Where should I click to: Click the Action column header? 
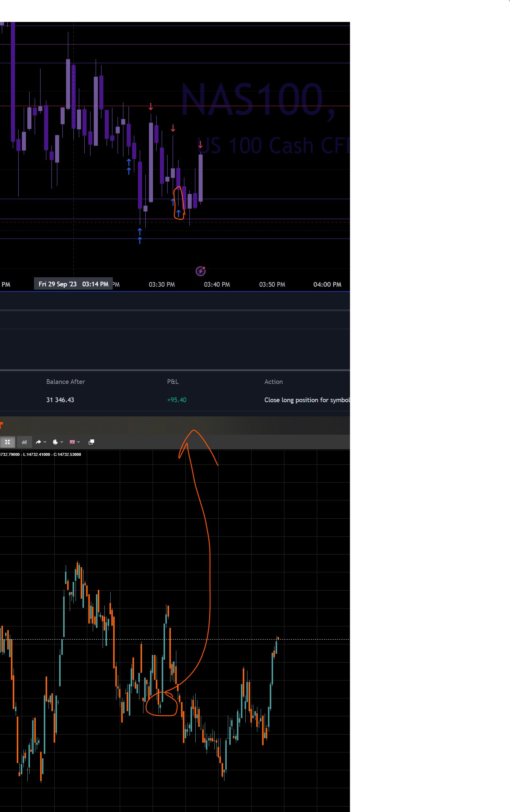coord(273,382)
